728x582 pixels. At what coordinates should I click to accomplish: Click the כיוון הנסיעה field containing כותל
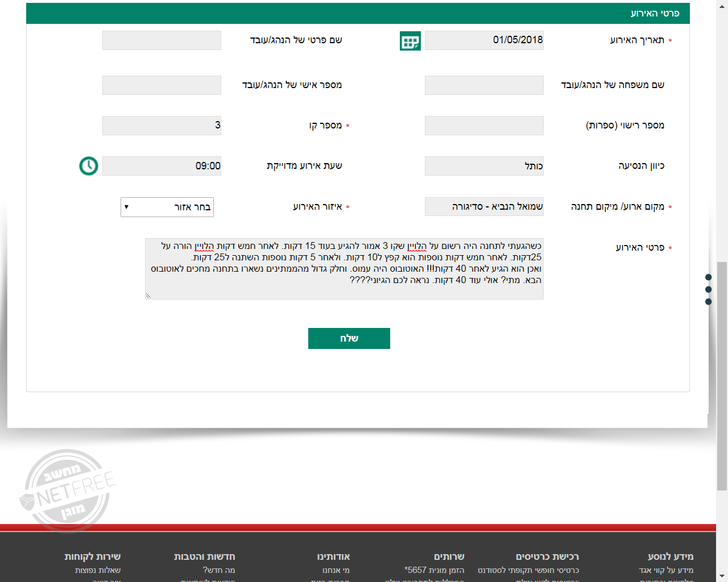(x=484, y=166)
